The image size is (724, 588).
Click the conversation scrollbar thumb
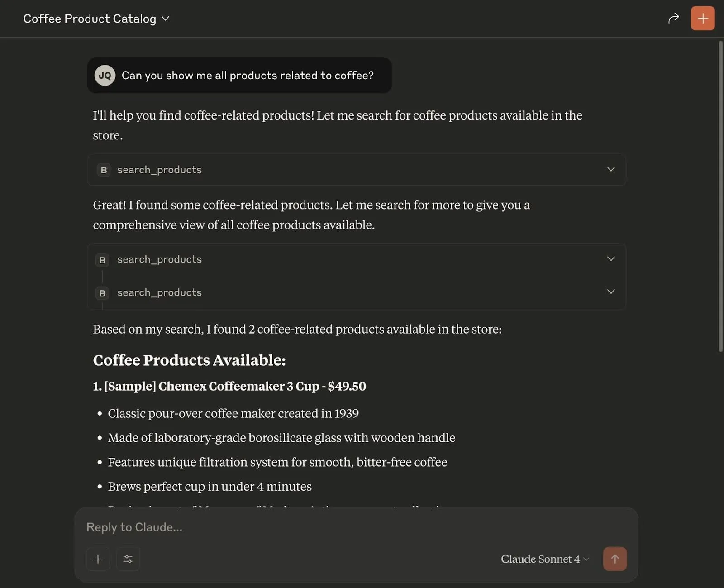pos(720,196)
